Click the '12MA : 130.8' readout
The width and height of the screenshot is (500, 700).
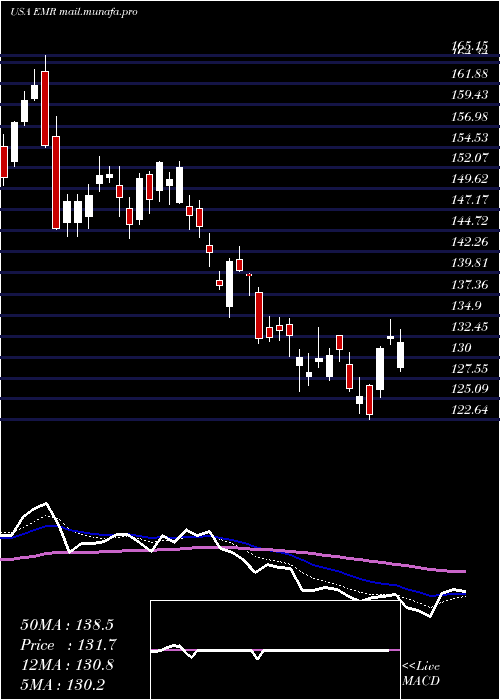67,665
